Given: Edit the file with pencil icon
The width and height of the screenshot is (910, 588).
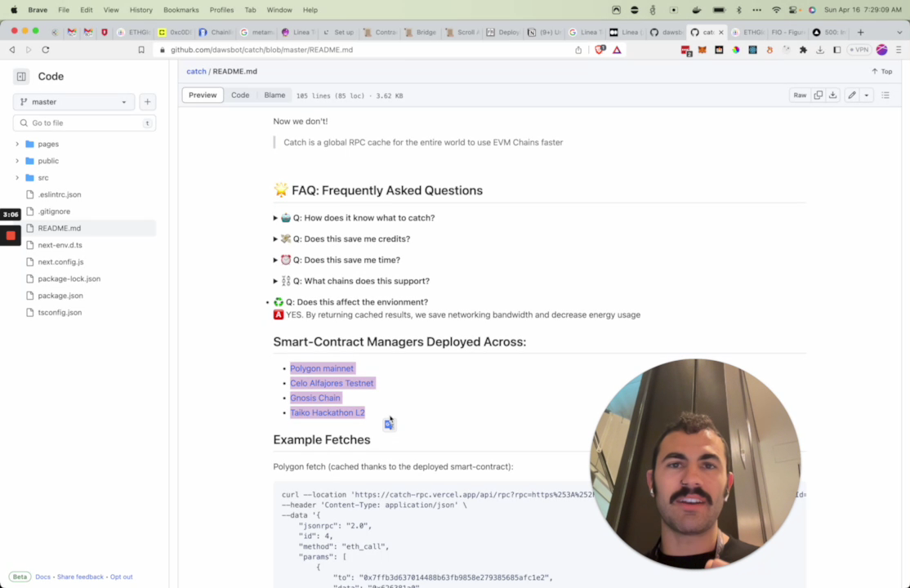Looking at the screenshot, I should click(x=851, y=96).
